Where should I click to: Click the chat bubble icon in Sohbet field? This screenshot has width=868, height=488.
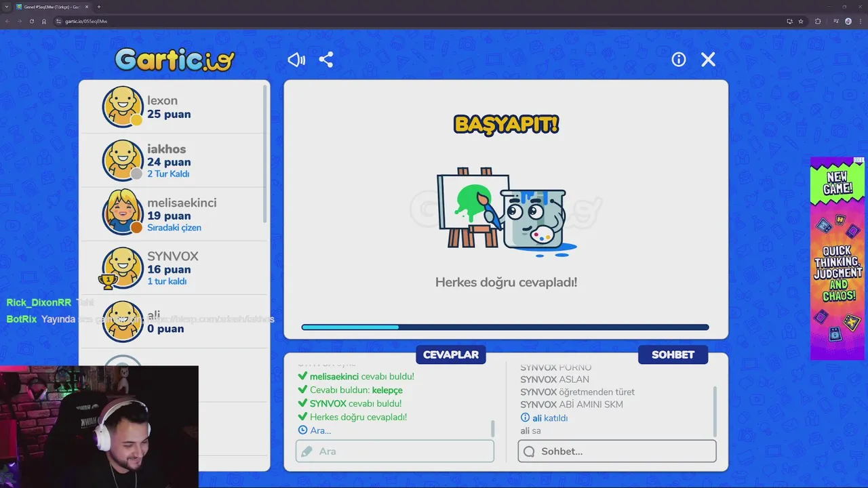(529, 451)
